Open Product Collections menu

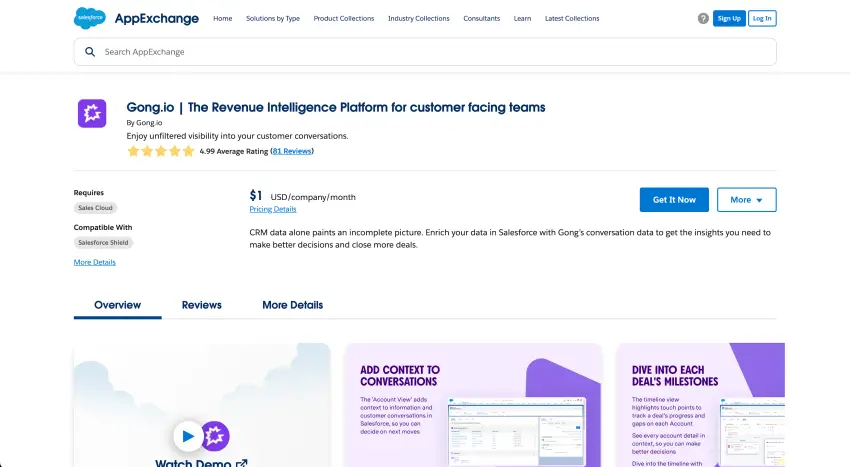pos(344,18)
